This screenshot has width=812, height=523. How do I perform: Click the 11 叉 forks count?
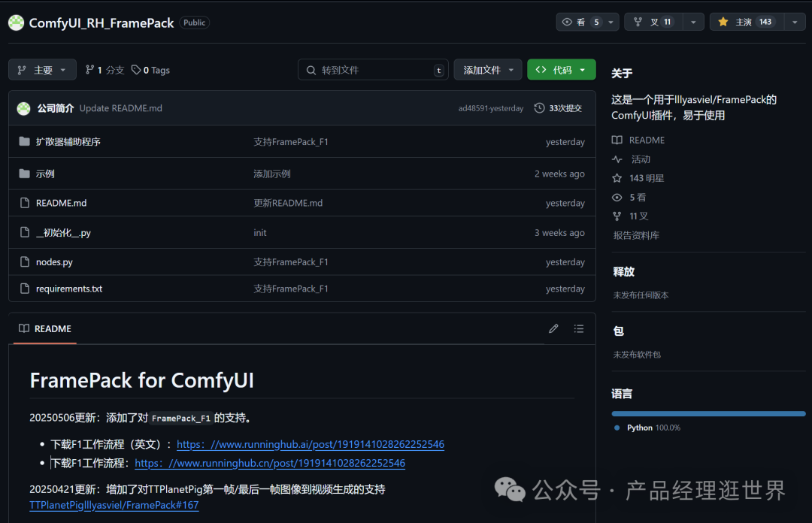coord(638,216)
